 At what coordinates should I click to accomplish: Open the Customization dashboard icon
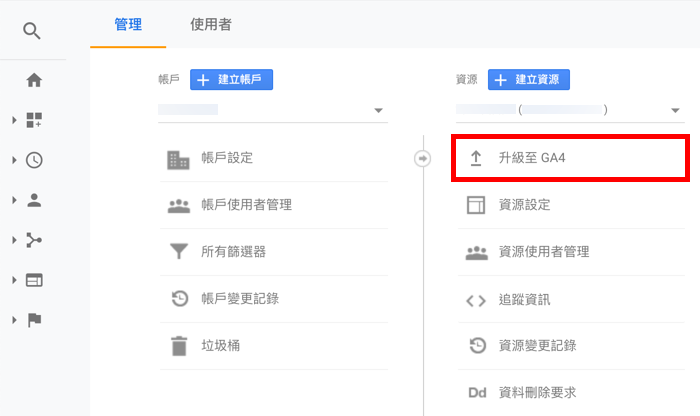click(x=34, y=120)
